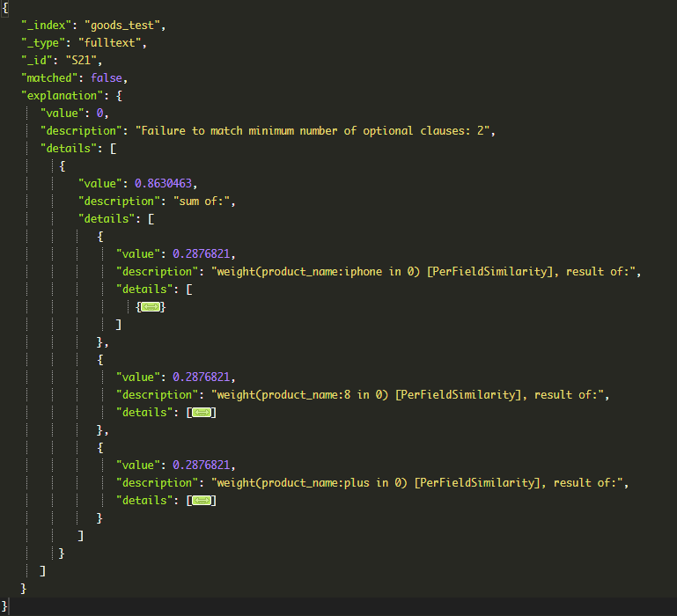Expand folded details array for product_name:8

(202, 413)
